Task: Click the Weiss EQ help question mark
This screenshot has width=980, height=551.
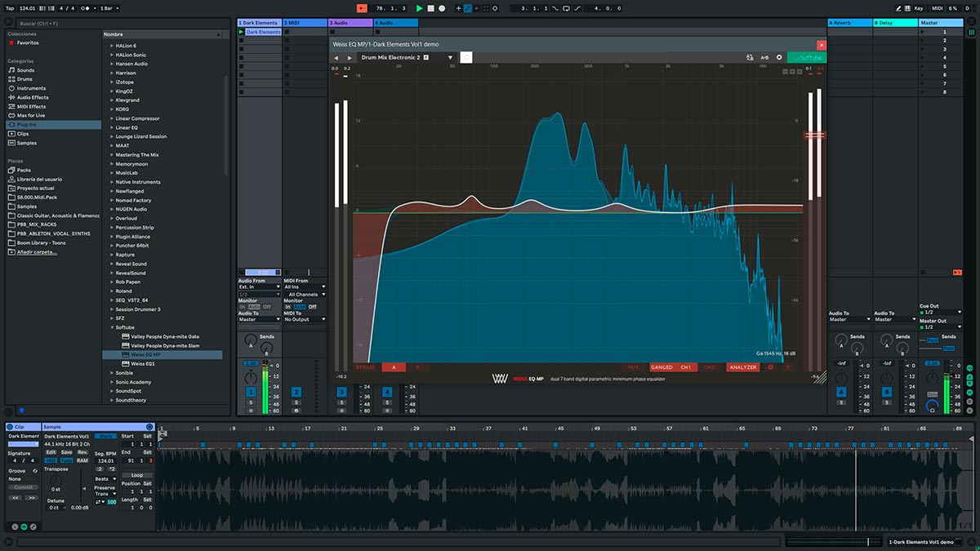Action: coord(788,367)
